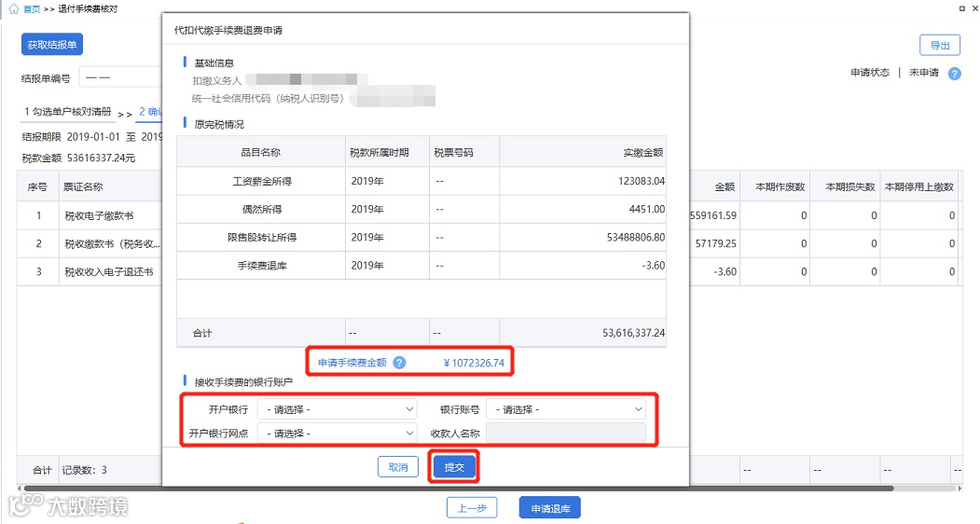Click the horizontal scrollbar under the table
Screen dimensions: 980x524
pos(458,489)
